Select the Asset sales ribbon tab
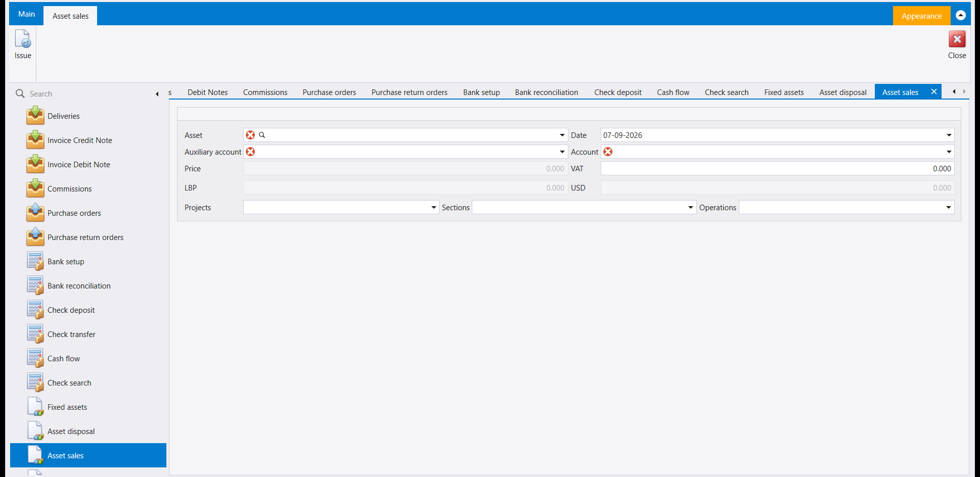This screenshot has height=477, width=980. click(70, 16)
